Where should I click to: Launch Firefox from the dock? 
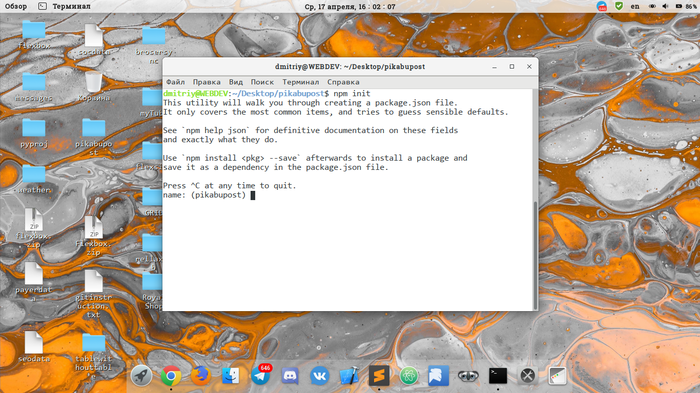[201, 376]
